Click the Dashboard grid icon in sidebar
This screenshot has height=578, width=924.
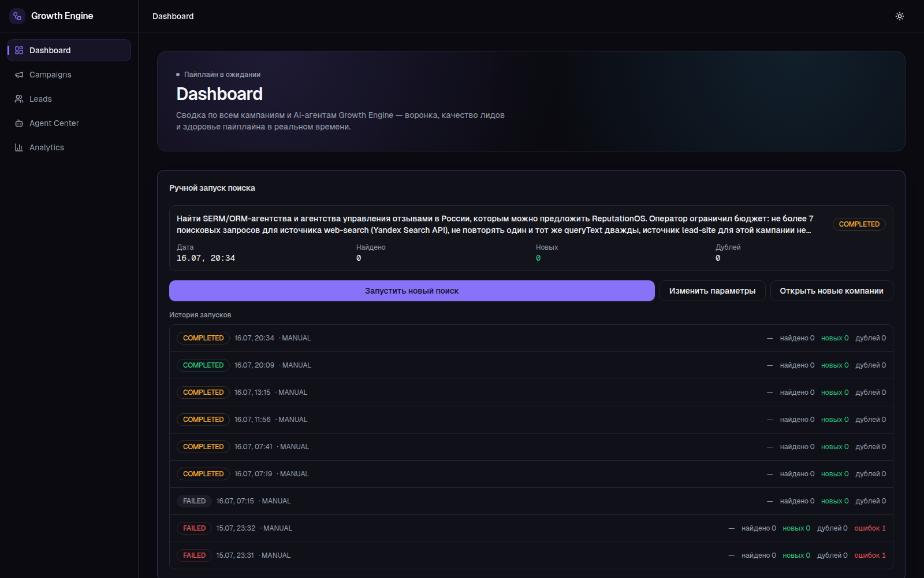pos(19,50)
